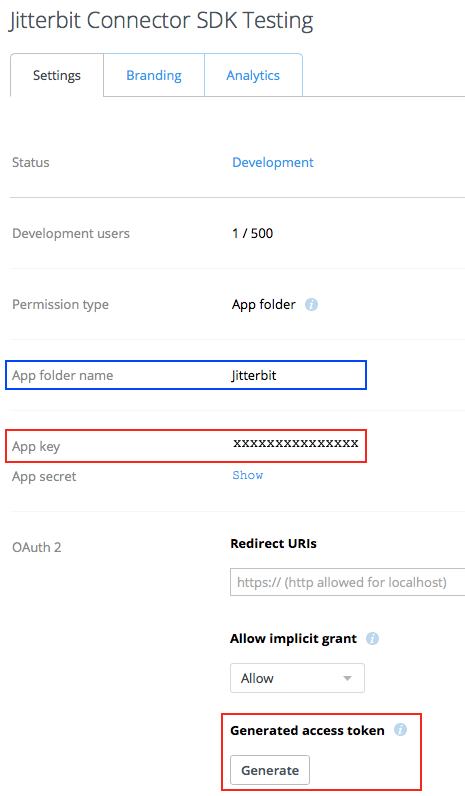Click the Redirect URIs heading
Image resolution: width=465 pixels, height=796 pixels.
[274, 544]
